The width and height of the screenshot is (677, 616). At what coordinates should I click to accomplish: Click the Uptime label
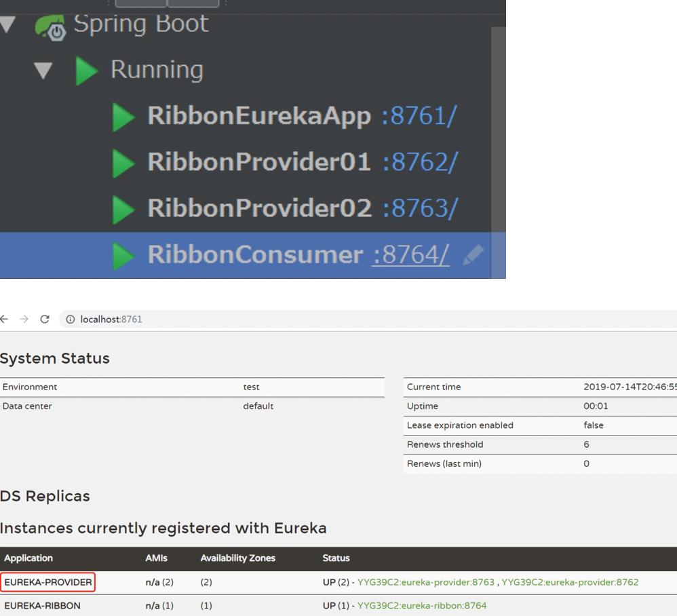(423, 406)
